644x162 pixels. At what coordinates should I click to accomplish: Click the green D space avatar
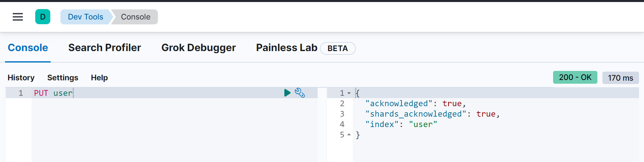pyautogui.click(x=43, y=17)
